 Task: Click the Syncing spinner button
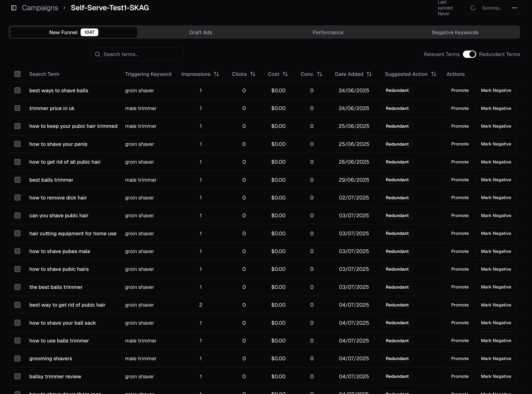tap(486, 8)
